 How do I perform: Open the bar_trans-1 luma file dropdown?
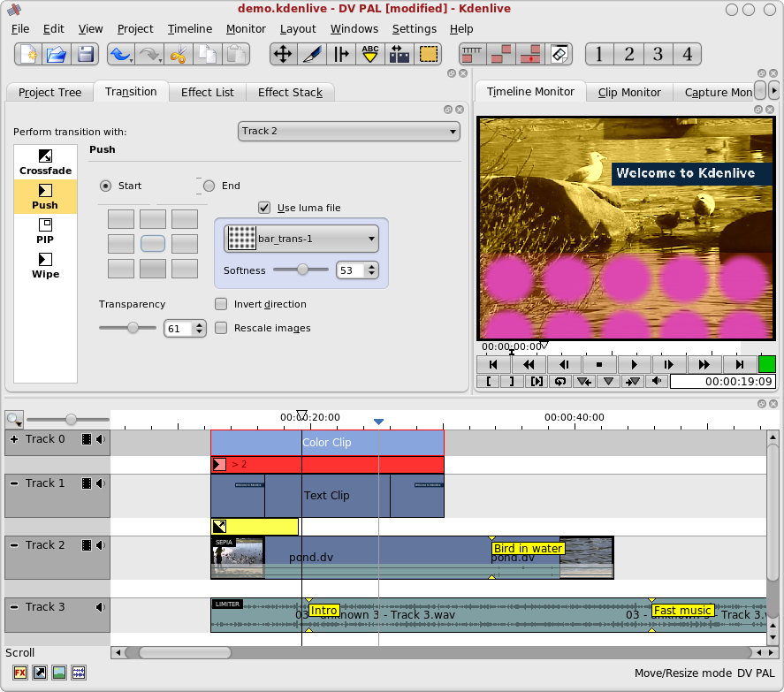301,239
